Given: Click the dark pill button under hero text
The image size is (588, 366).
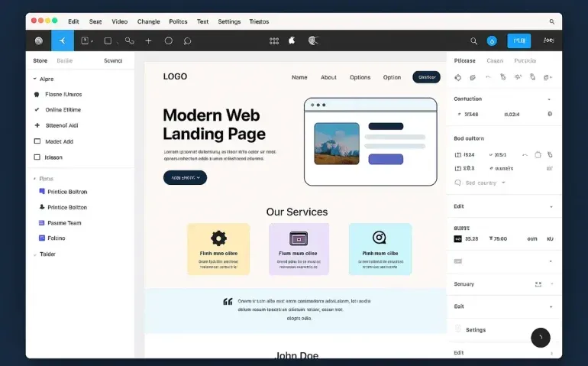Looking at the screenshot, I should click(x=185, y=177).
